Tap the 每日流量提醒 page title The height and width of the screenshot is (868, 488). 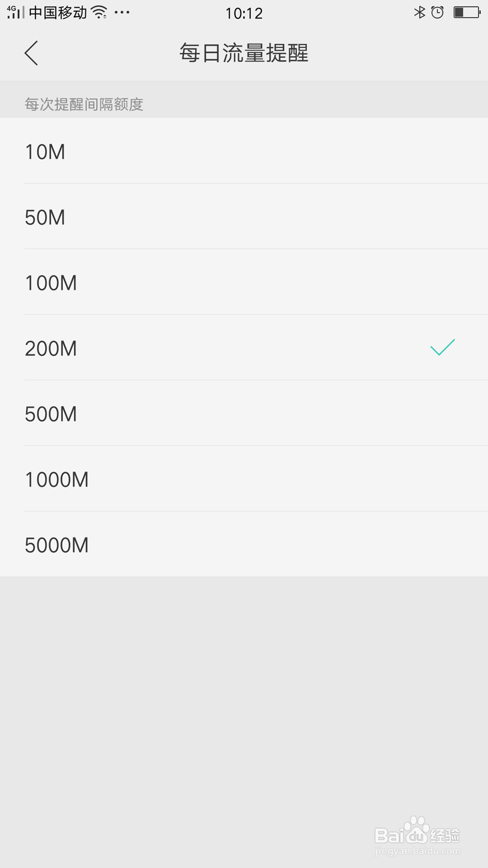244,53
